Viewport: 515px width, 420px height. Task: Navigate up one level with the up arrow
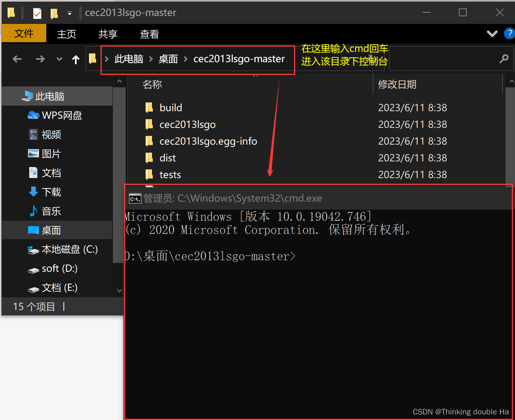coord(75,59)
